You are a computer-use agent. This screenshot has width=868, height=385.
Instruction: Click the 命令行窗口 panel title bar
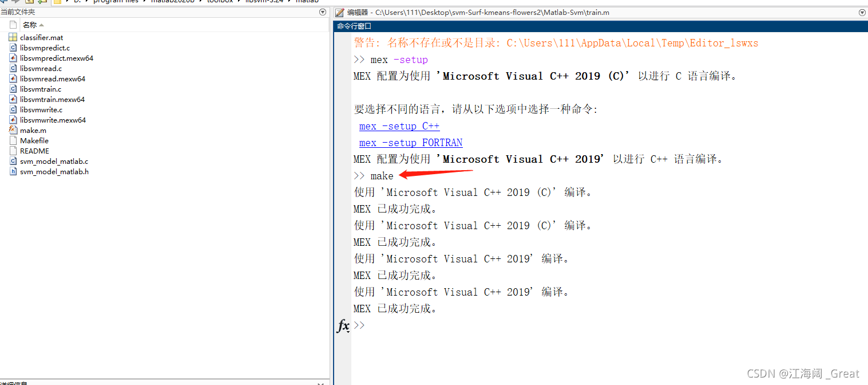point(600,26)
